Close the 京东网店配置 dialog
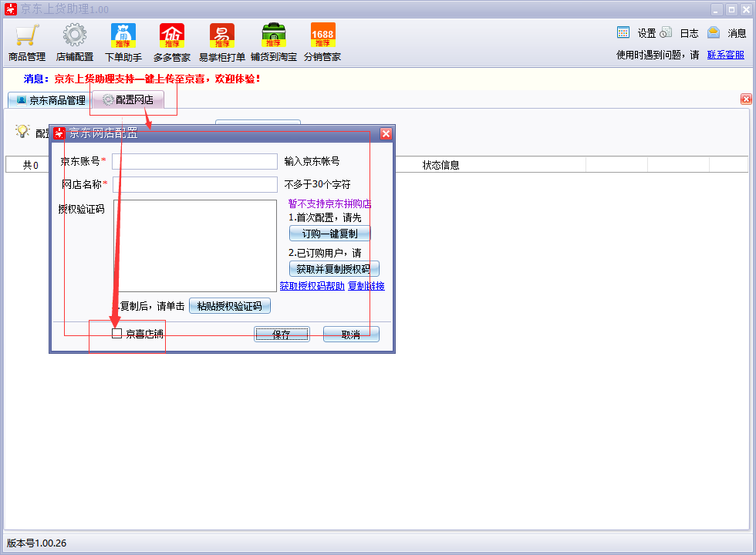This screenshot has height=555, width=756. [386, 134]
